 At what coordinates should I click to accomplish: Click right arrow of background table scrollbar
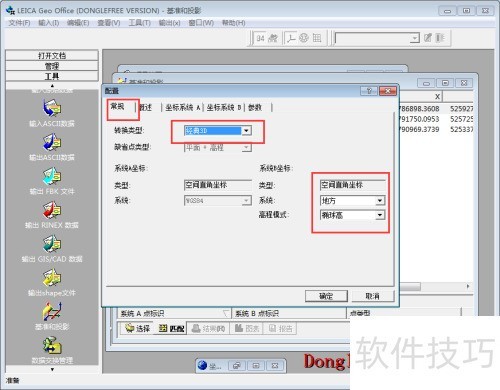[x=468, y=286]
